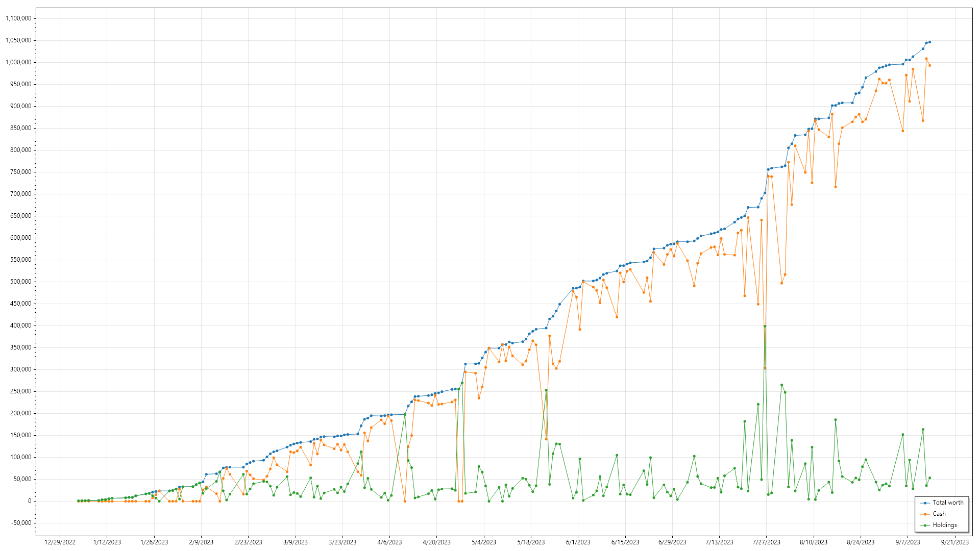Click the last Total worth data point

[929, 42]
